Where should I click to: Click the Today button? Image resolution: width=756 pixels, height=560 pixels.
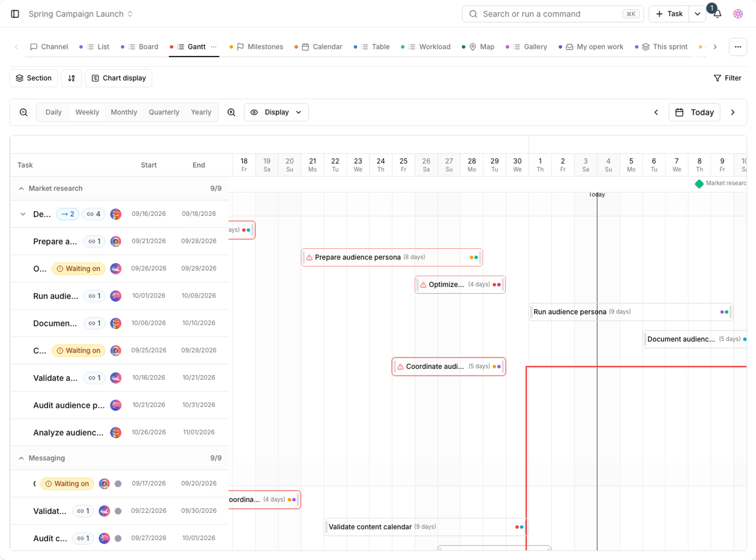pos(695,112)
